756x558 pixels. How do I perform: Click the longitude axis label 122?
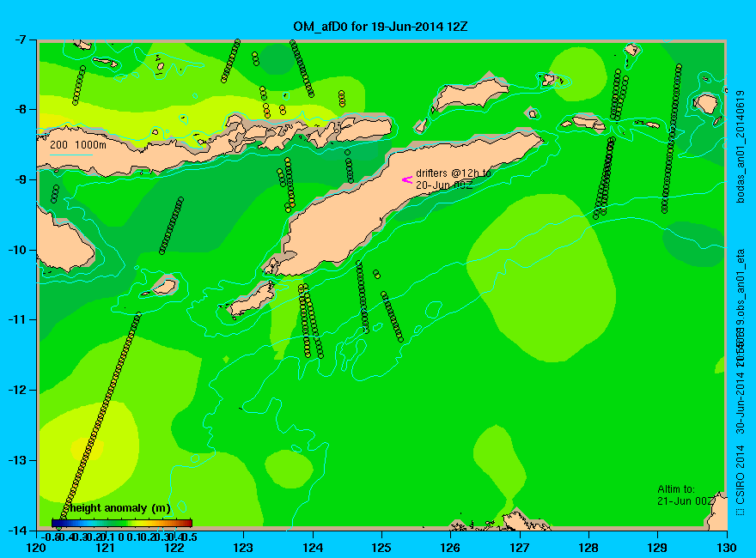[x=174, y=548]
